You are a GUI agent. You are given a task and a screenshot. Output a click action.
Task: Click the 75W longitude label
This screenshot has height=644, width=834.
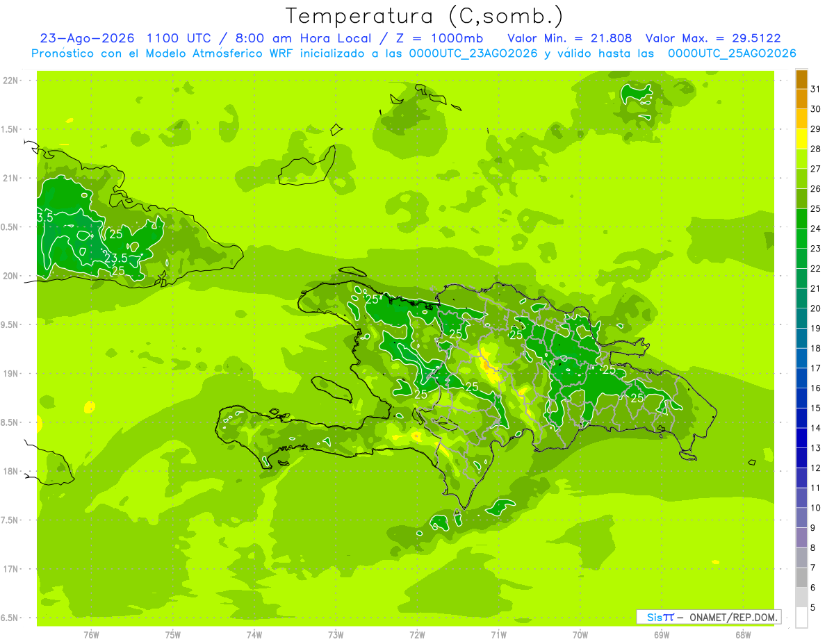pyautogui.click(x=173, y=635)
